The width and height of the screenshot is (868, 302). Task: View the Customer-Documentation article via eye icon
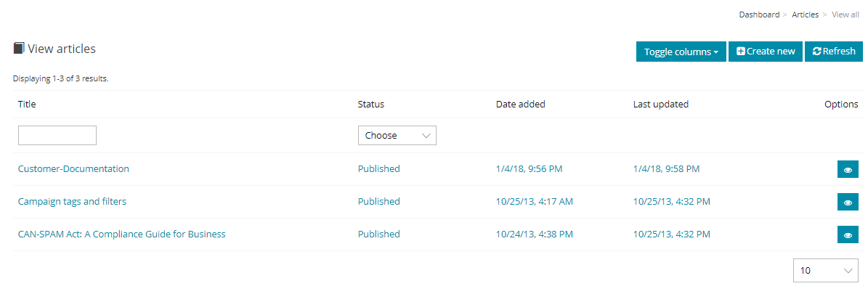[x=848, y=169]
